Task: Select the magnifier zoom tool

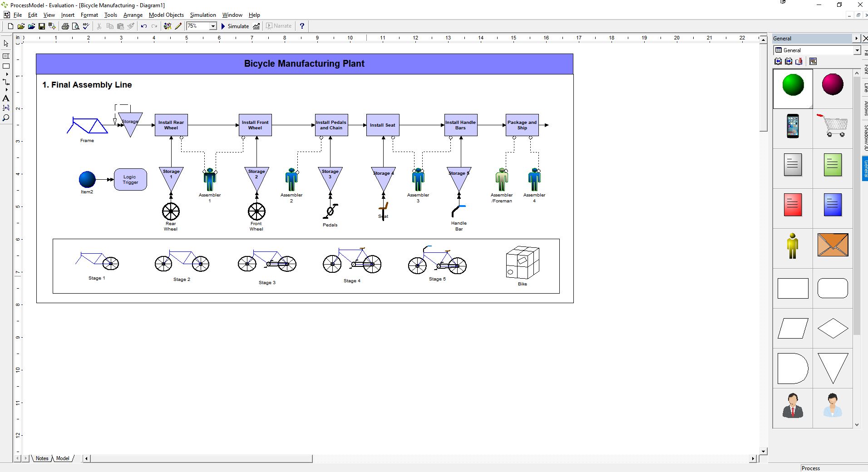Action: (6, 118)
